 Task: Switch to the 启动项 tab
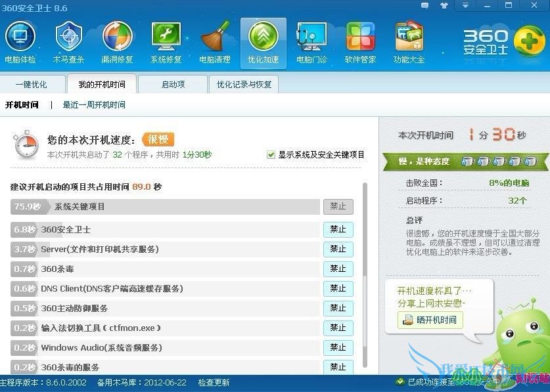tap(172, 84)
